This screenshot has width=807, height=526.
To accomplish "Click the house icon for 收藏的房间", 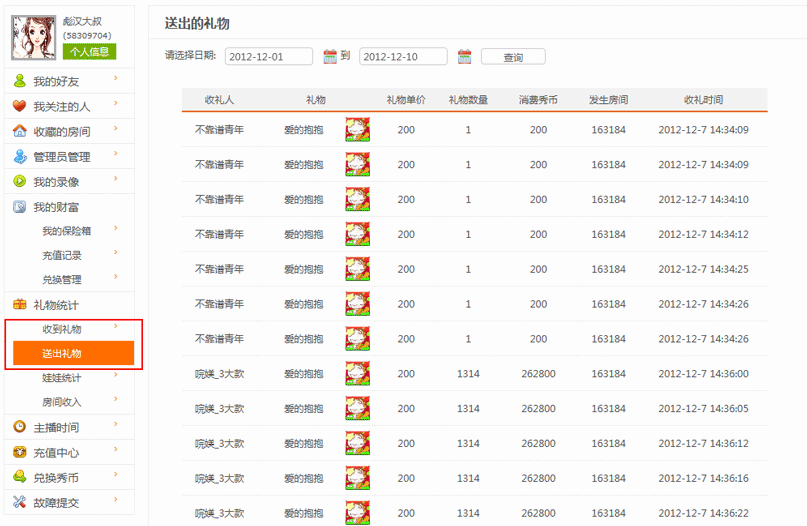I will click(19, 131).
